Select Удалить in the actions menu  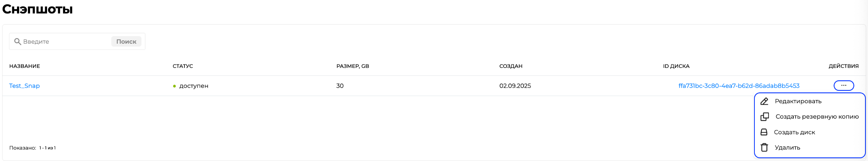787,148
